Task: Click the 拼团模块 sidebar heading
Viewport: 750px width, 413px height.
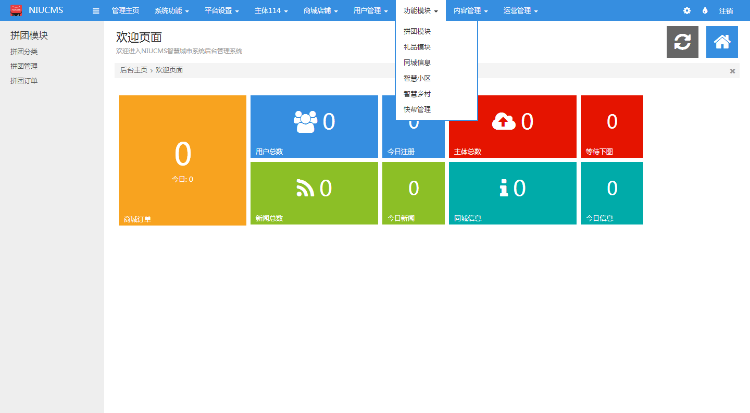Action: pos(29,35)
